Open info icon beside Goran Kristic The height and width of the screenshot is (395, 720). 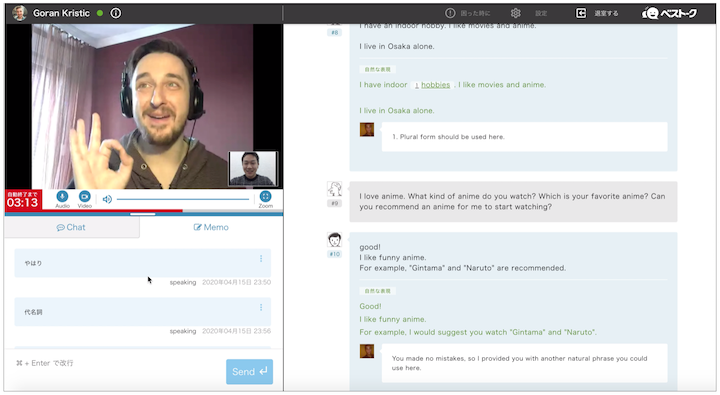click(x=116, y=13)
